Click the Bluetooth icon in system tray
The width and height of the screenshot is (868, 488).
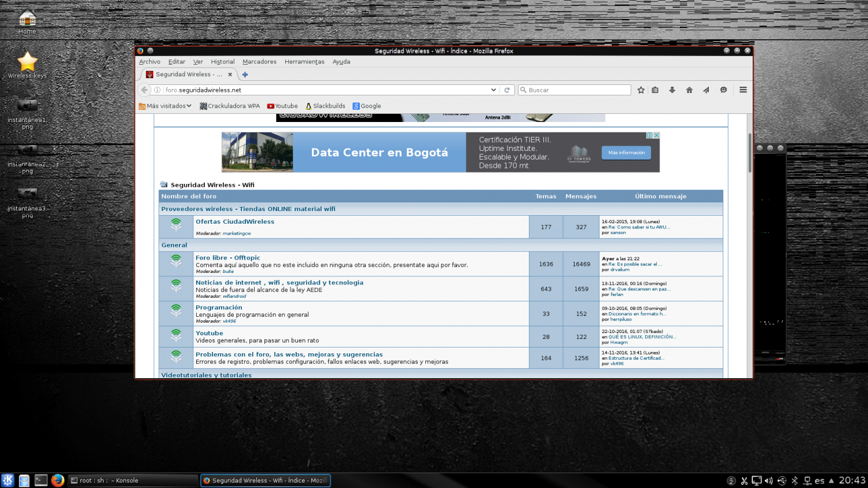[x=795, y=480]
